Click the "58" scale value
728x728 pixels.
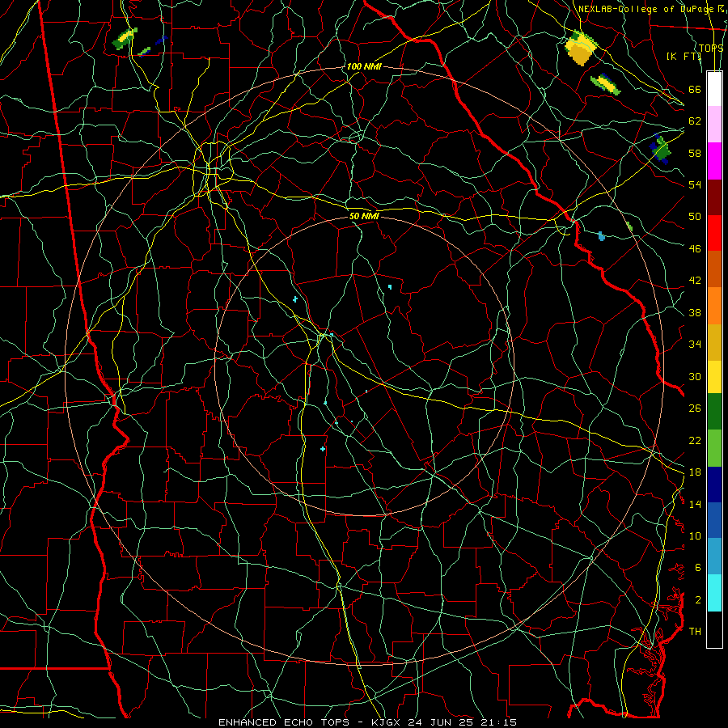[x=695, y=153]
